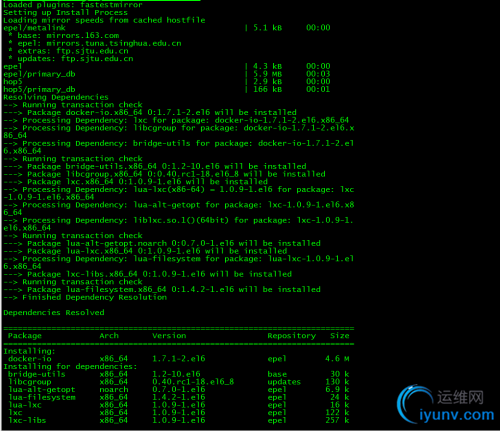Screen dimensions: 500x431
Task: Click 'Package lua-lxc.x86_64 0:1.0.9-1.el6 will be installed'
Action: (157, 251)
